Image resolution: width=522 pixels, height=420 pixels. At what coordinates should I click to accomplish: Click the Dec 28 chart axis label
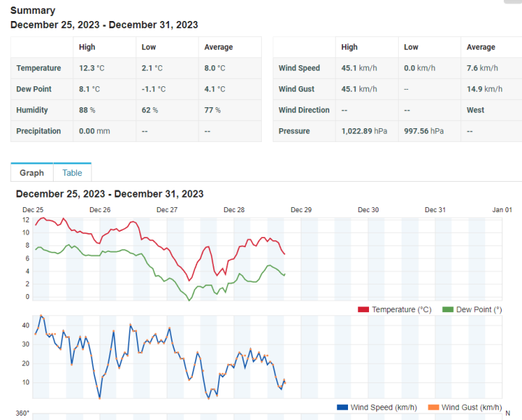point(233,210)
